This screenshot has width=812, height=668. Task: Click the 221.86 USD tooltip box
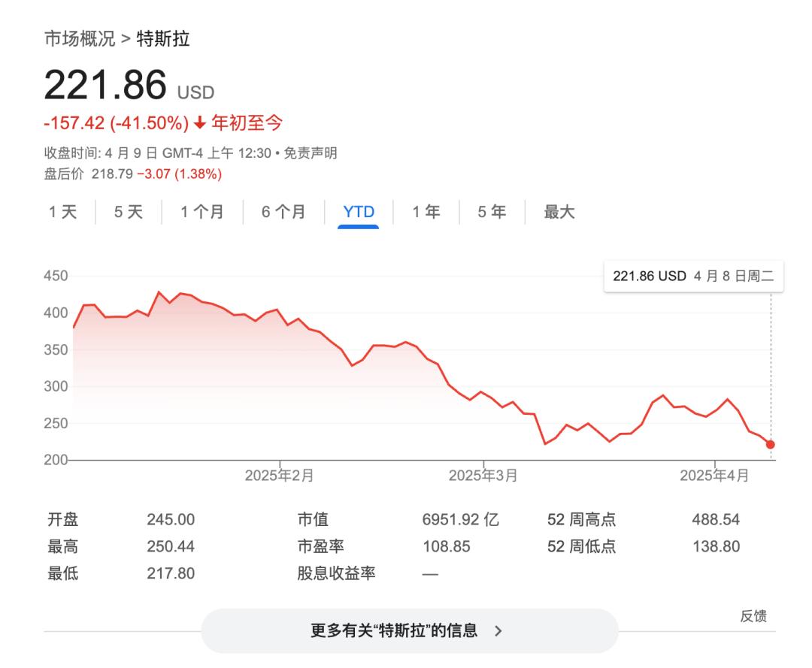693,277
